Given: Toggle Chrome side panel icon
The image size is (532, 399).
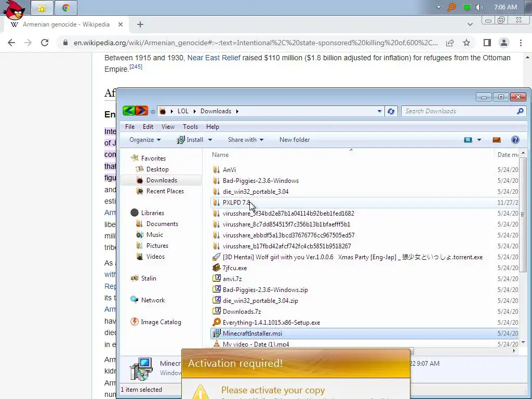Looking at the screenshot, I should [487, 43].
